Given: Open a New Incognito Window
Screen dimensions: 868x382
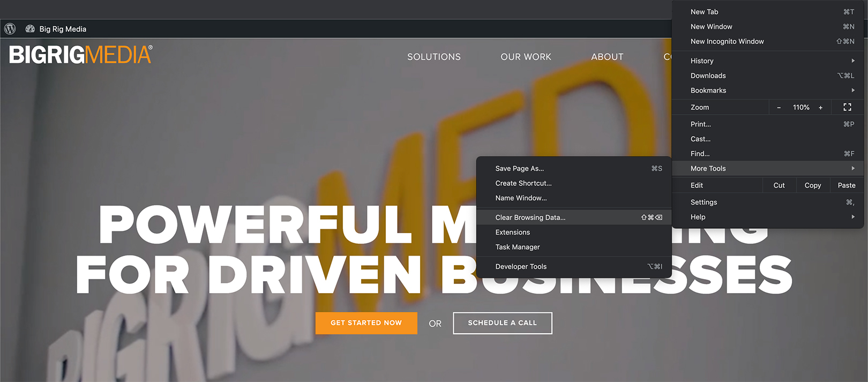Looking at the screenshot, I should pyautogui.click(x=768, y=41).
